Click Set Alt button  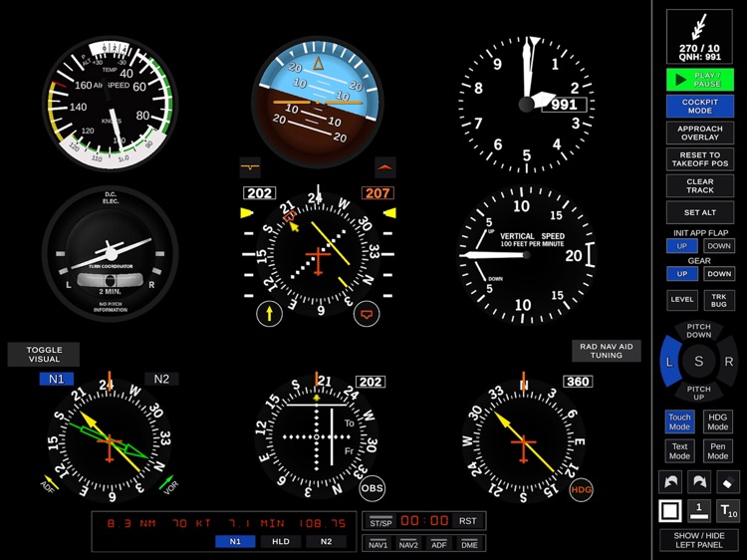tap(700, 212)
